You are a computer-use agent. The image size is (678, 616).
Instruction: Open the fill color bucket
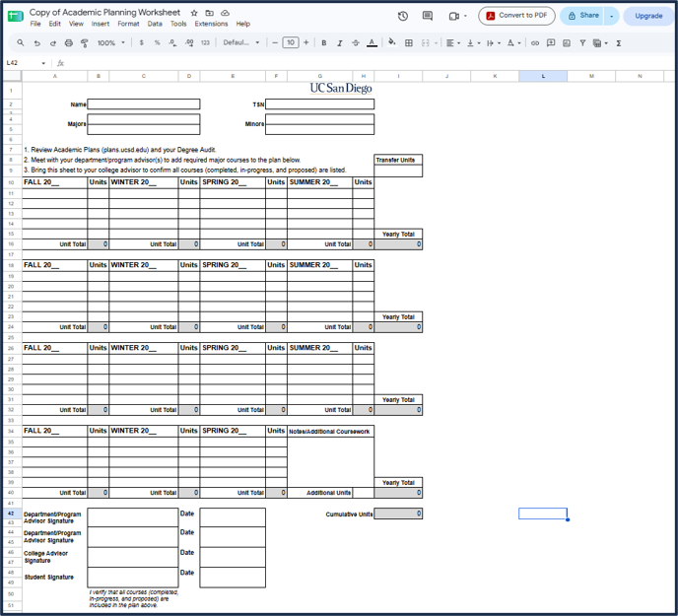pyautogui.click(x=392, y=42)
